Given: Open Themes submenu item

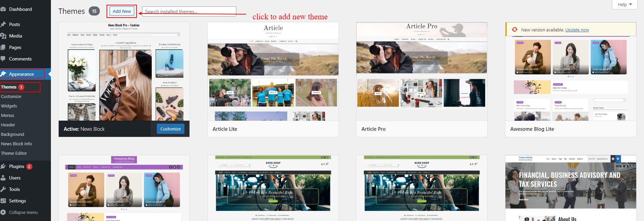Looking at the screenshot, I should (x=9, y=87).
